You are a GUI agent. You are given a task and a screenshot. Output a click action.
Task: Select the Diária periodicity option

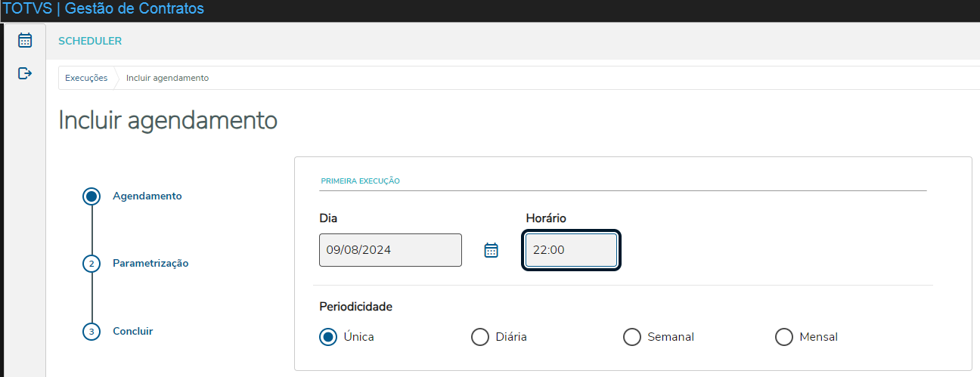(x=480, y=337)
